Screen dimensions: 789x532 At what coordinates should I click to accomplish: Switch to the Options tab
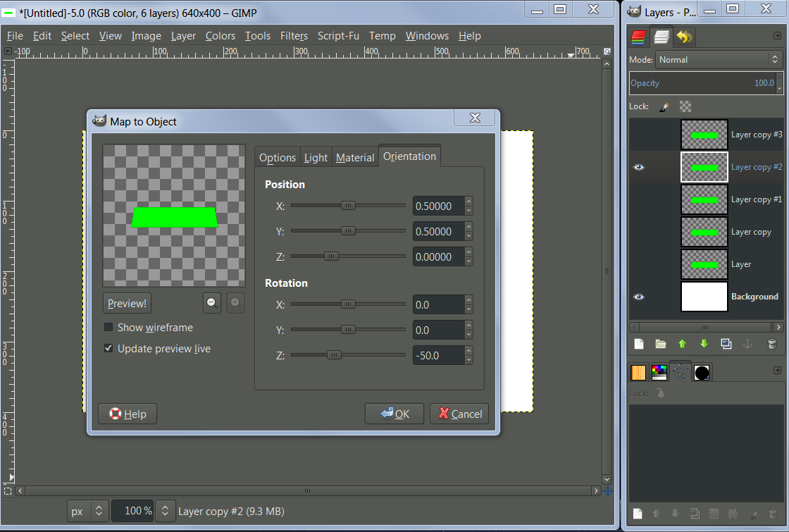(278, 157)
